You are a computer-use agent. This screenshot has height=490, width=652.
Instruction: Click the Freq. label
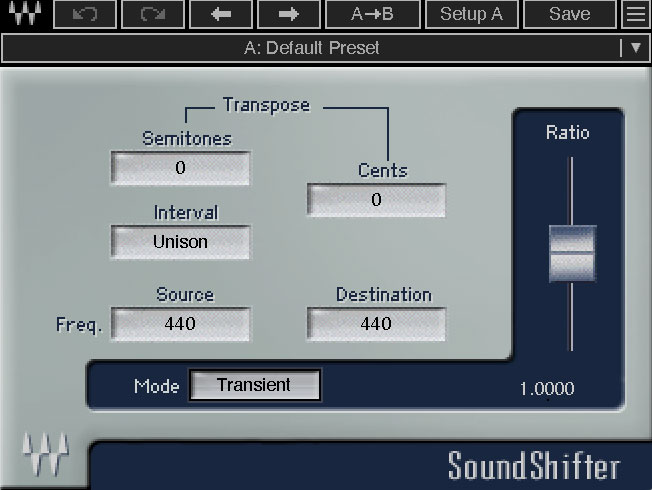click(x=79, y=325)
